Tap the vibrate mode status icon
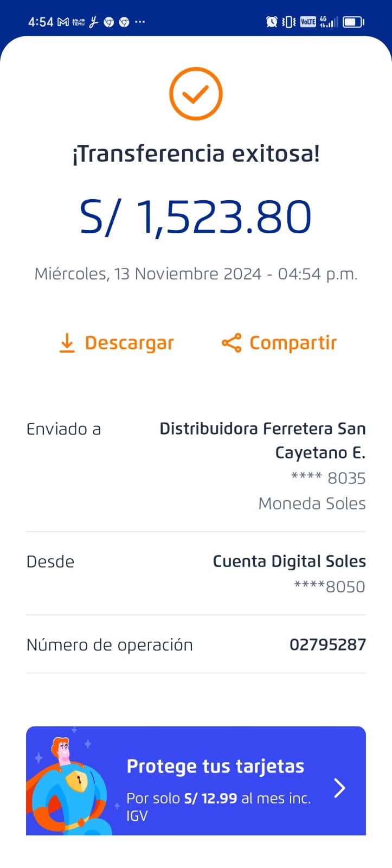Image resolution: width=392 pixels, height=868 pixels. point(290,22)
